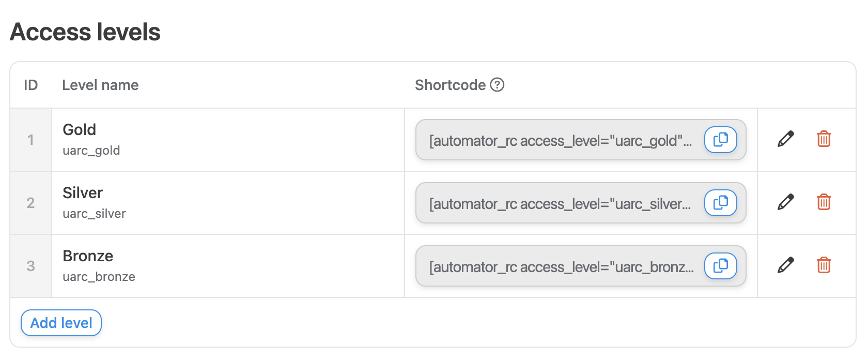Screen dimensions: 868x358
Task: Edit the Bronze access level
Action: pyautogui.click(x=785, y=265)
